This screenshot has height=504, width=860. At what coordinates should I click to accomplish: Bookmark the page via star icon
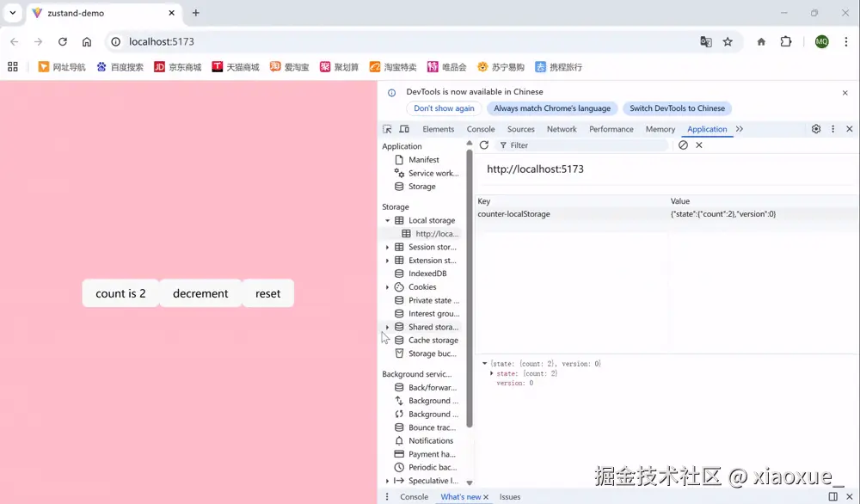tap(728, 40)
